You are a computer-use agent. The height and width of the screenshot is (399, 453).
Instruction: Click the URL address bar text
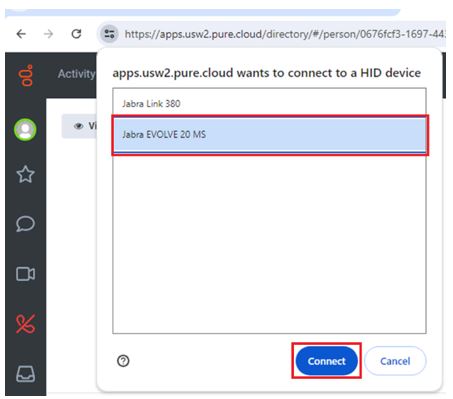[x=285, y=34]
